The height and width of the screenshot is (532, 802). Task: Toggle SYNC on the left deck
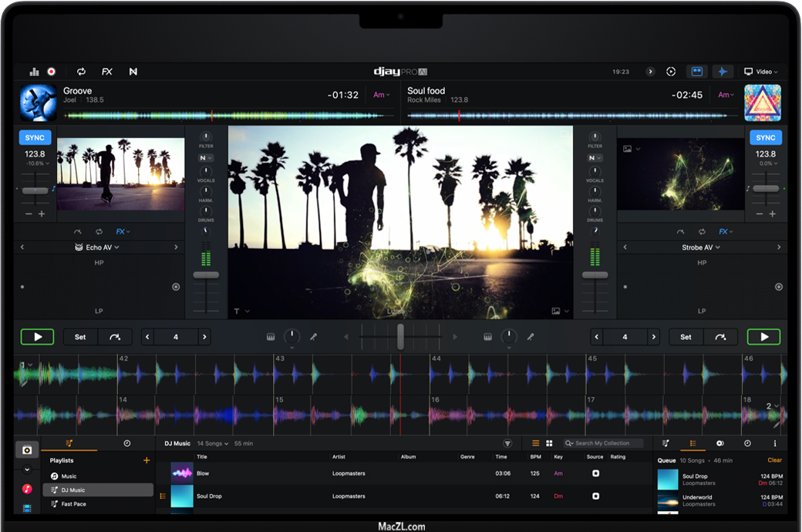coord(35,137)
